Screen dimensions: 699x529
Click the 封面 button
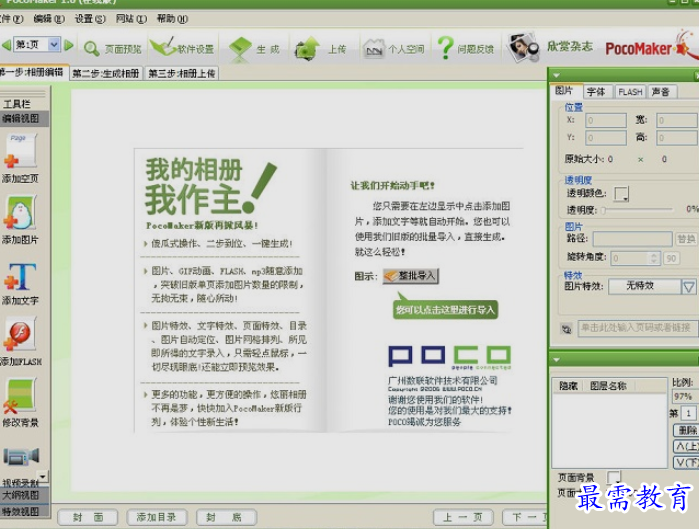pos(88,517)
